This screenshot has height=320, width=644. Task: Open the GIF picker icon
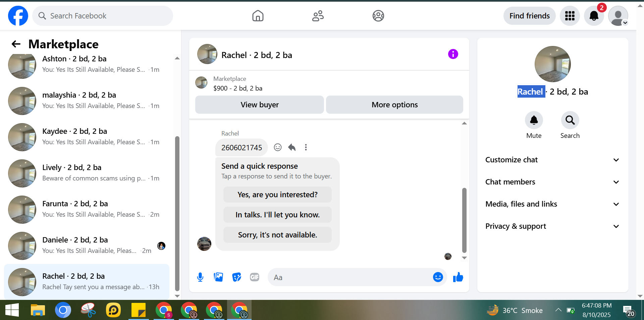(255, 277)
